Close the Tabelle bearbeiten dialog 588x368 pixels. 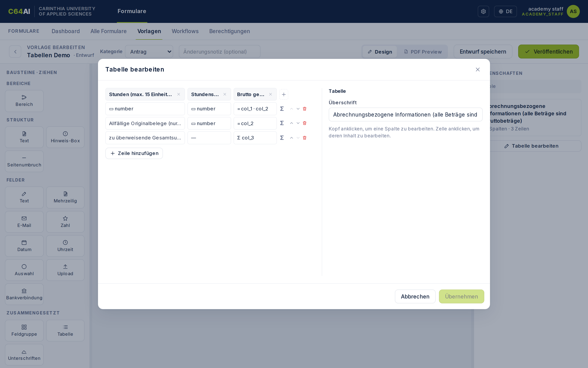[478, 70]
